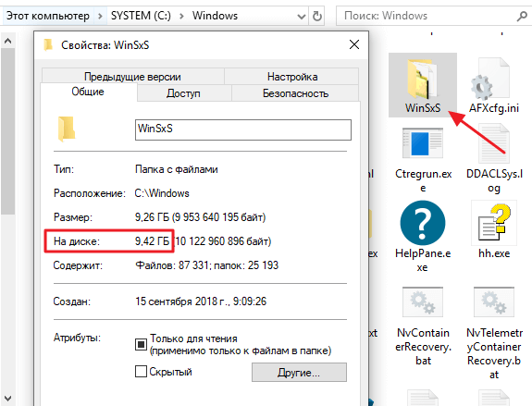Select the WinSxS folder icon in Explorer
Image resolution: width=532 pixels, height=406 pixels.
click(x=422, y=79)
